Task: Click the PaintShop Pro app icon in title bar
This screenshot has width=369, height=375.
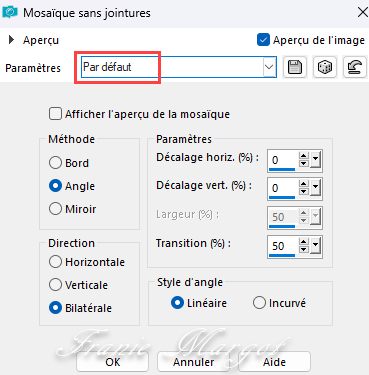Action: pos(10,12)
